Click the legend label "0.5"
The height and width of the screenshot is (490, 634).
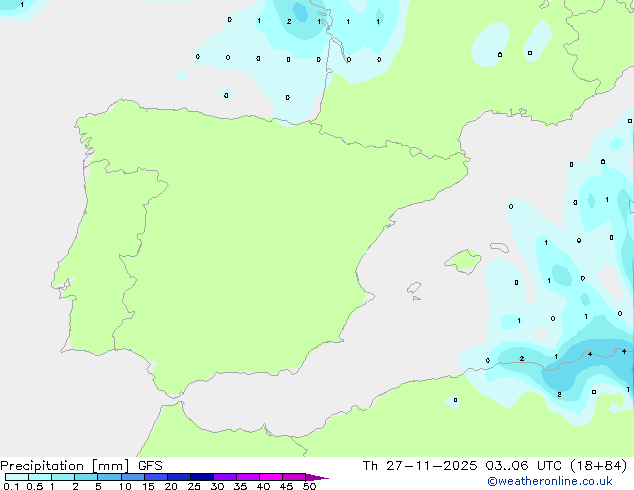coord(35,486)
